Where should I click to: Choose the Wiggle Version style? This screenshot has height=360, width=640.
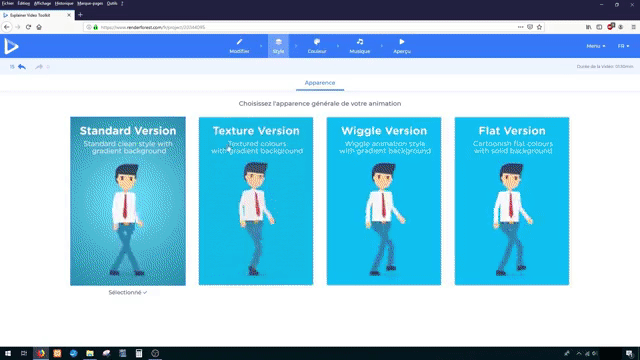384,201
